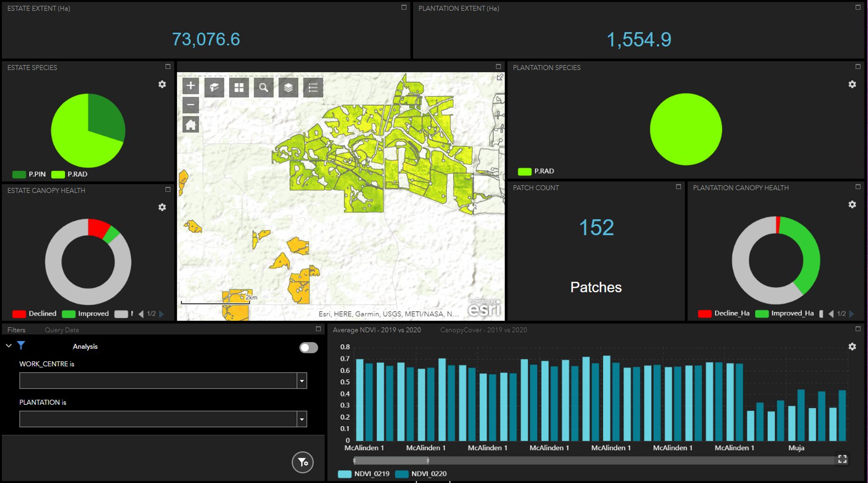
Task: Open Plantation Species settings gear
Action: (x=853, y=84)
